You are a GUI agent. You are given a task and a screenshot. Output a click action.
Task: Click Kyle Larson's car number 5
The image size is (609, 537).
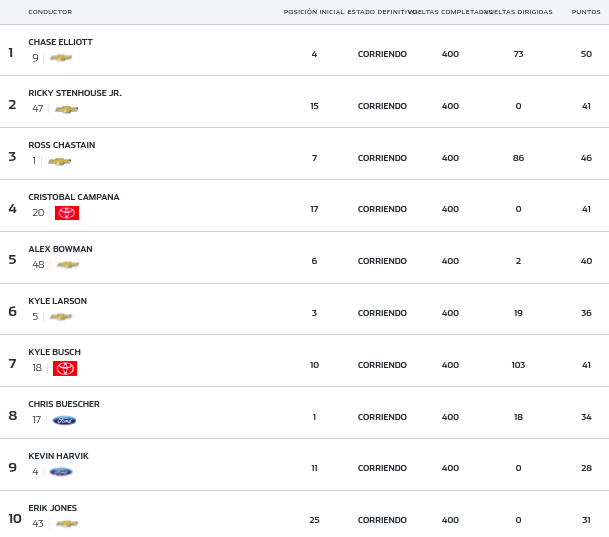(35, 317)
